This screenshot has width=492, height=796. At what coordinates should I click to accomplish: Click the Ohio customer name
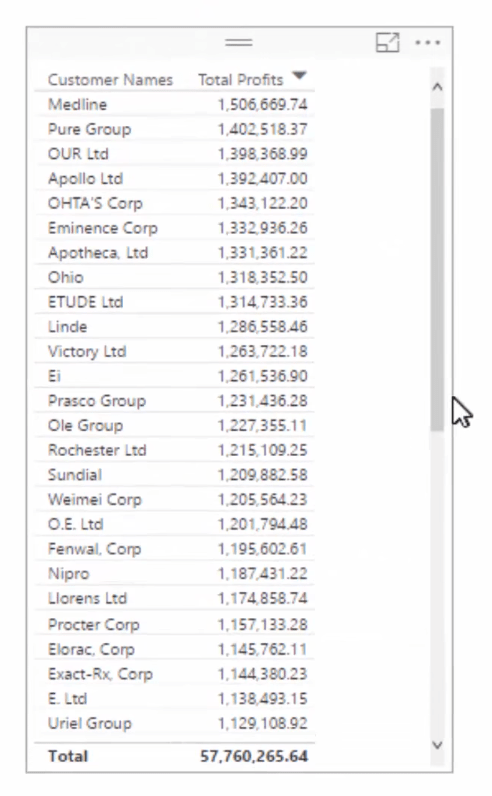65,277
